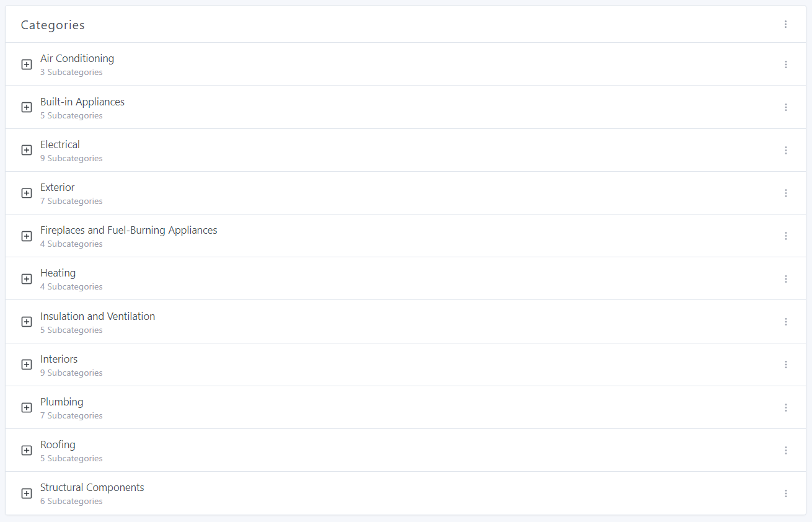Expand the Interiors category
The width and height of the screenshot is (812, 522).
[x=27, y=365]
